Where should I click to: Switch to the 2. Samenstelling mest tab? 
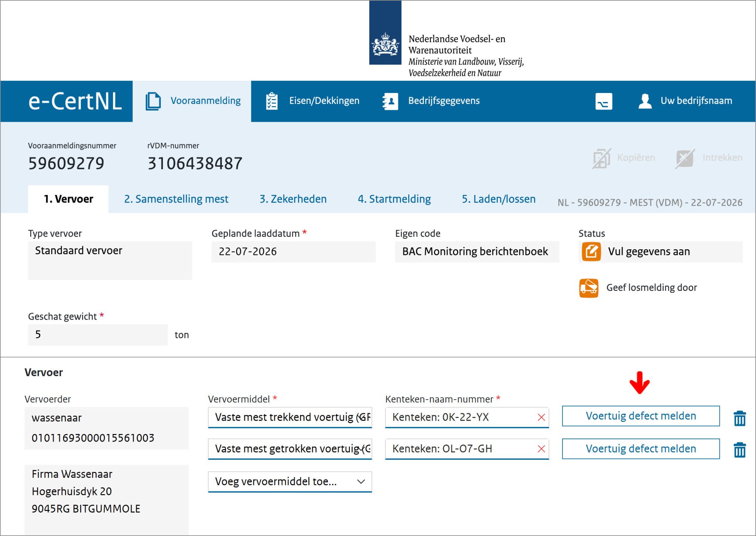(x=176, y=199)
